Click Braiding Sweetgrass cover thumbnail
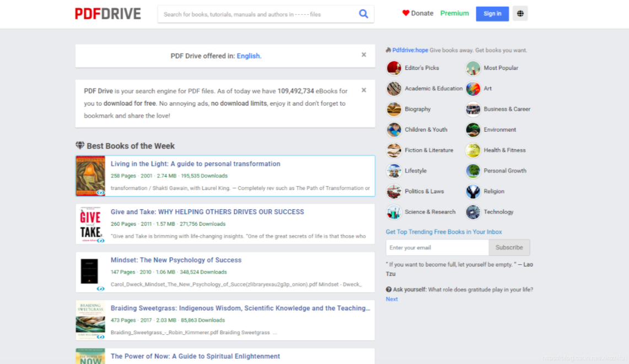The height and width of the screenshot is (364, 629). [x=90, y=320]
